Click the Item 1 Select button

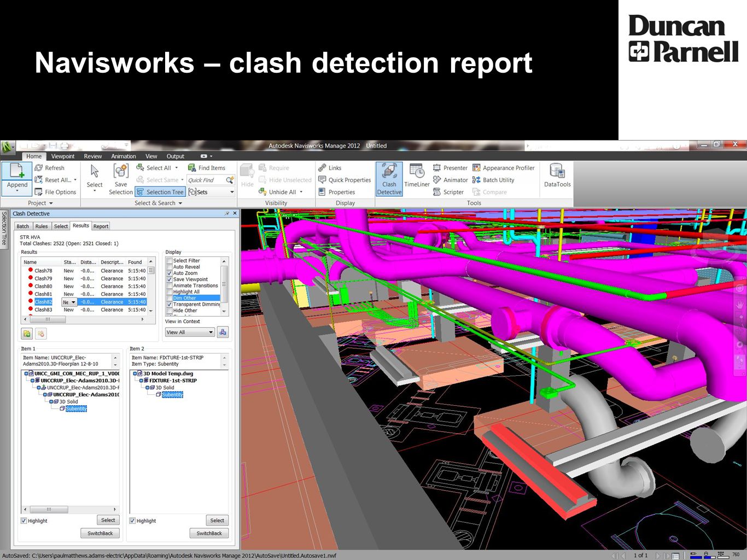[108, 520]
